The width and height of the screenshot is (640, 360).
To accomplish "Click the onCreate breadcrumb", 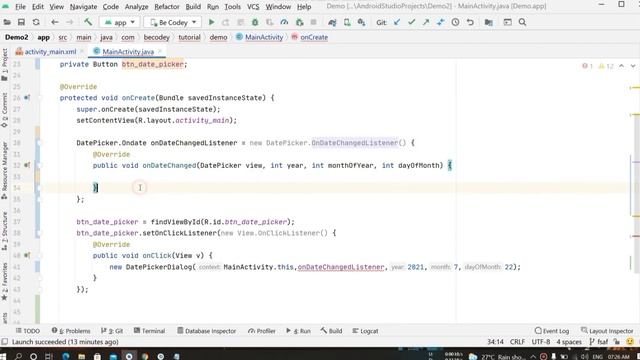I will point(310,37).
